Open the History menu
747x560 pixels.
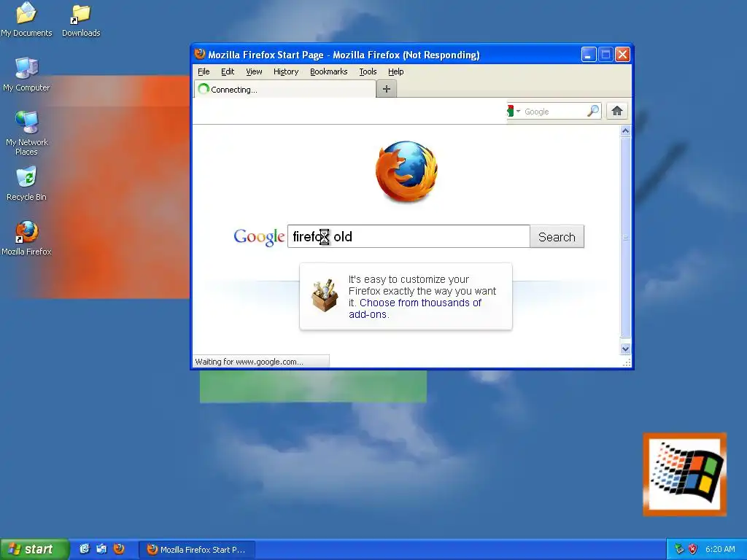tap(286, 71)
